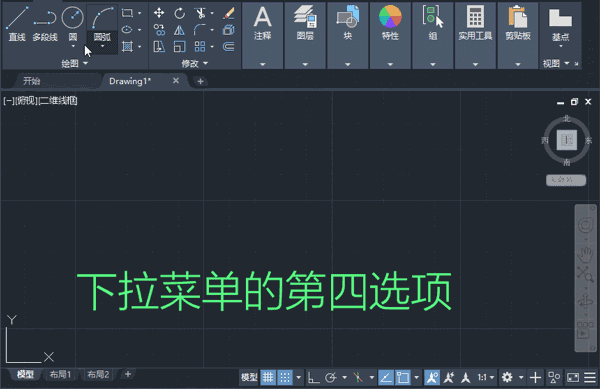Toggle the grid display in status bar
Image resolution: width=600 pixels, height=389 pixels.
pos(268,378)
